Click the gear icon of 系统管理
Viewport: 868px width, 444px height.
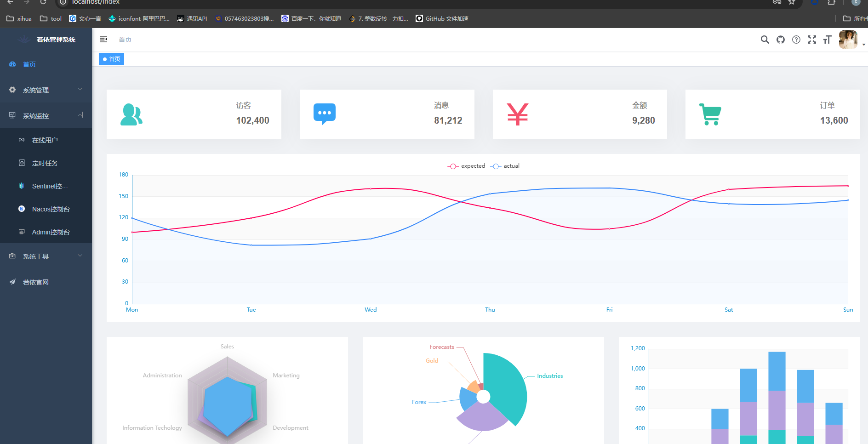(x=12, y=90)
